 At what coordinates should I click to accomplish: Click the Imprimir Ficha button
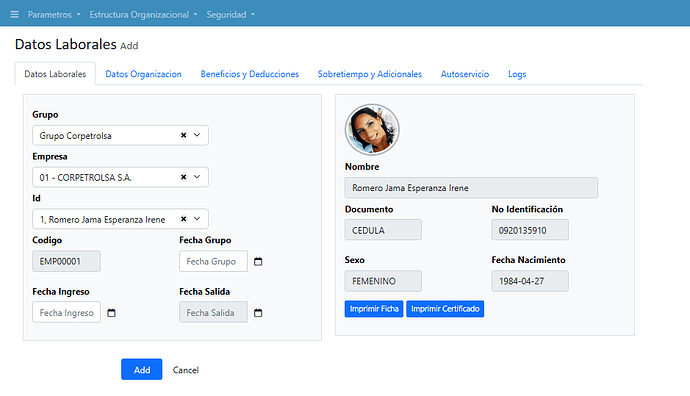pyautogui.click(x=374, y=309)
